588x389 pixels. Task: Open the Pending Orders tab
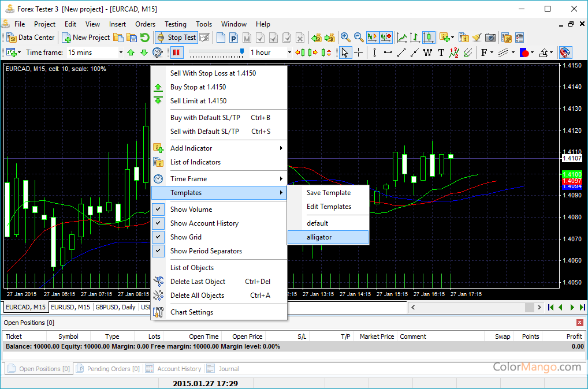(108, 369)
